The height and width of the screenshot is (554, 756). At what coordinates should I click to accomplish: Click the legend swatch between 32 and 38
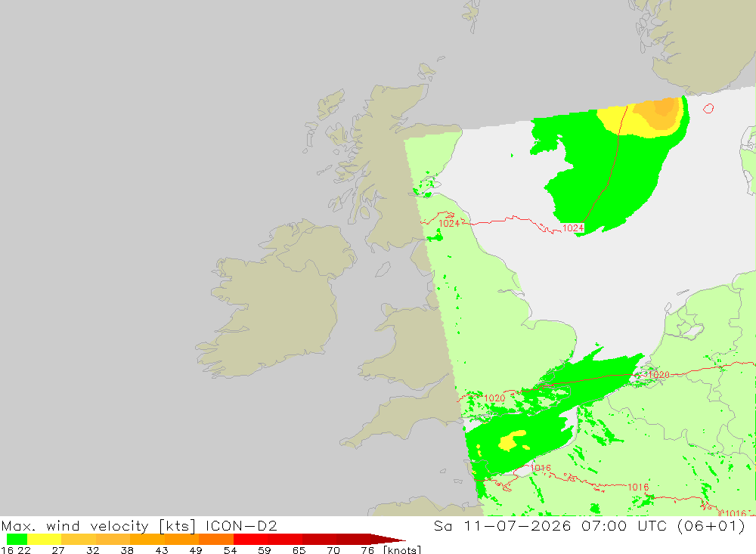113,539
